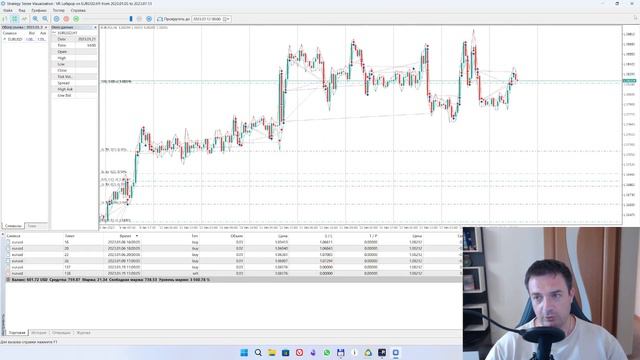Open the Файл menu

pos(8,10)
